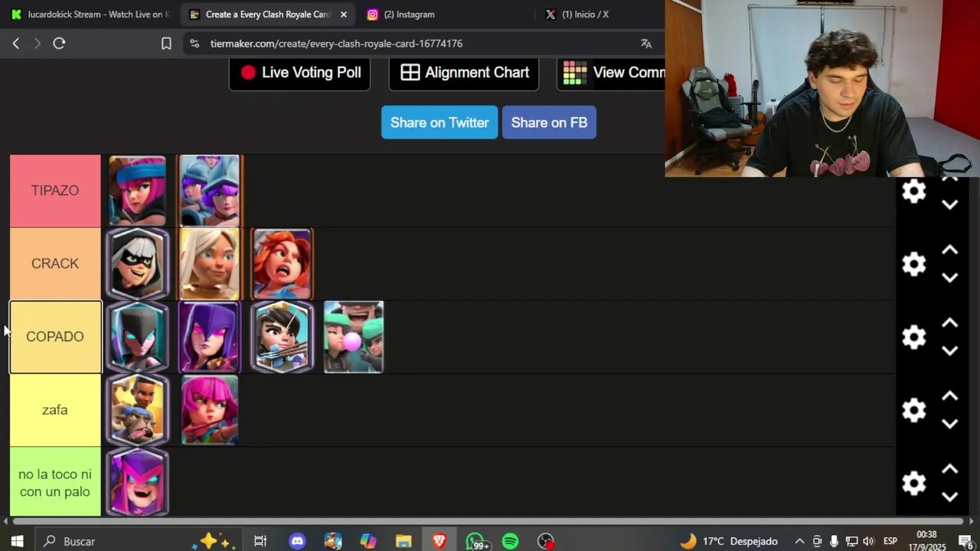Move 'no la toco' row up with chevron
This screenshot has width=980, height=551.
click(949, 469)
